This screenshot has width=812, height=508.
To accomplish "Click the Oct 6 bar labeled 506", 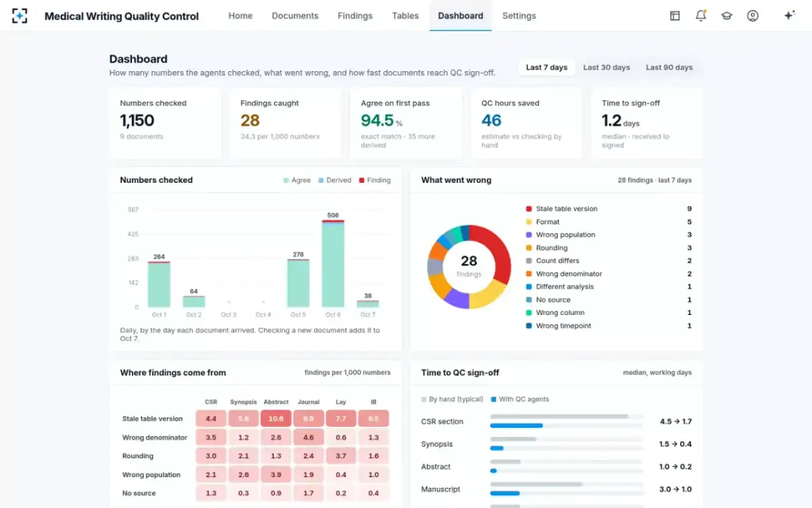I will click(333, 263).
